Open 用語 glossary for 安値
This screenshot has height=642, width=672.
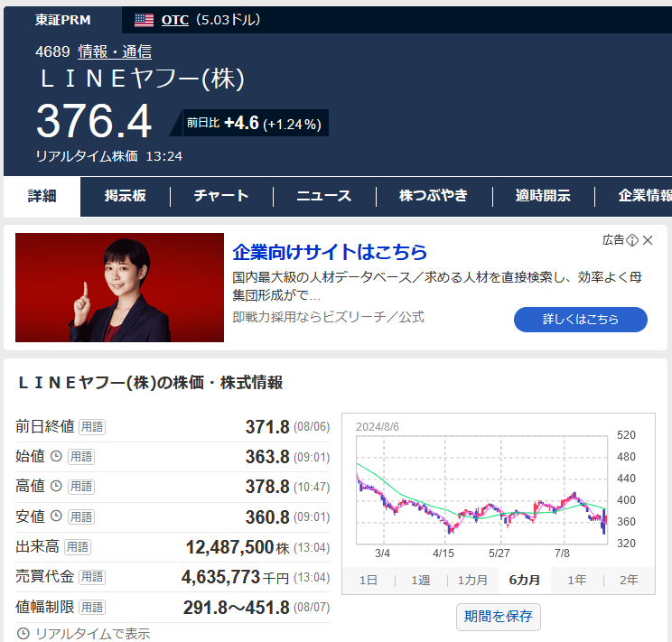click(x=81, y=516)
